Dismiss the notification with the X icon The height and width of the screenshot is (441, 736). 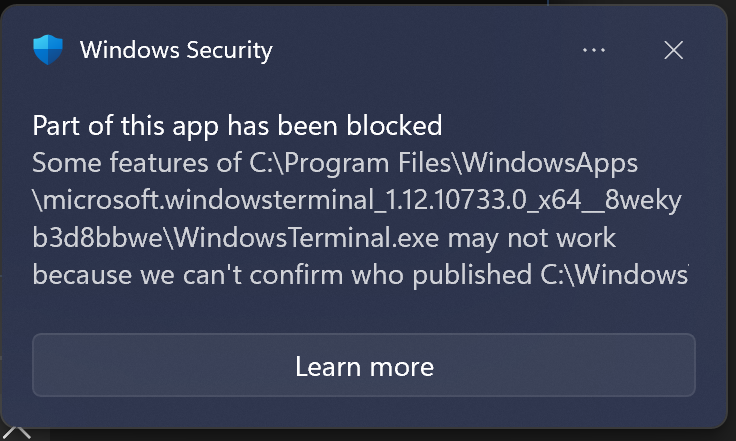[674, 50]
